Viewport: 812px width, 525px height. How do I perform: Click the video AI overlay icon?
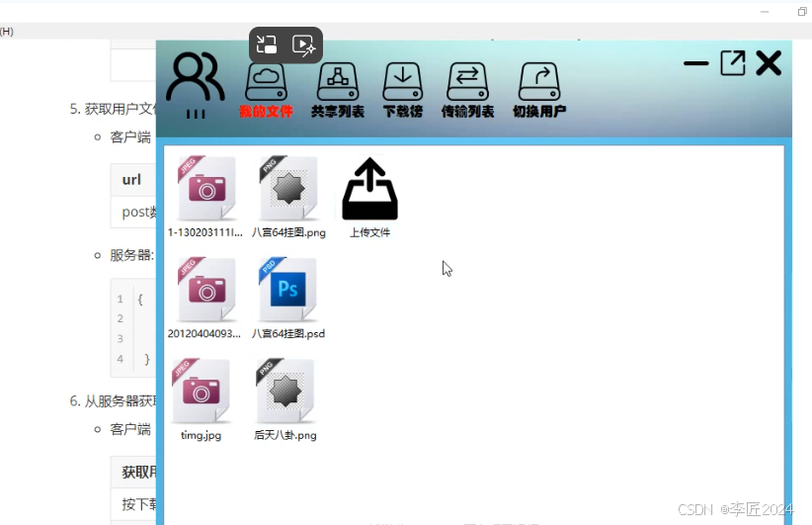[x=304, y=45]
